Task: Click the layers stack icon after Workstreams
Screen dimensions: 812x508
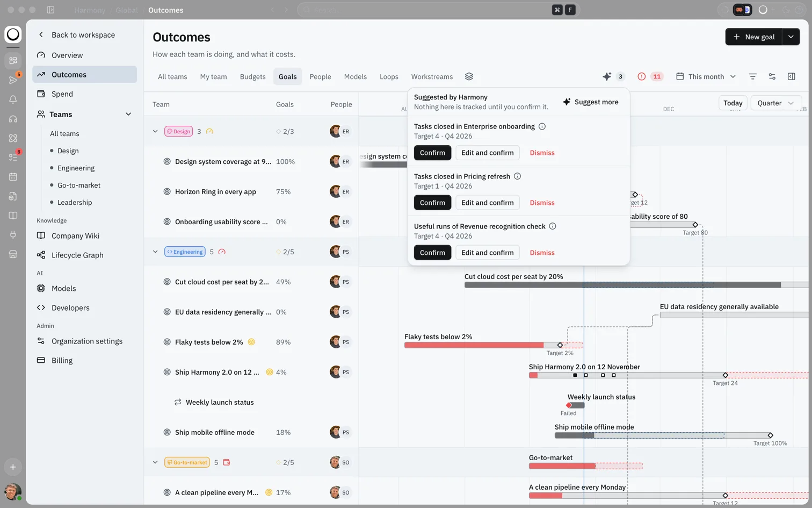Action: tap(469, 76)
